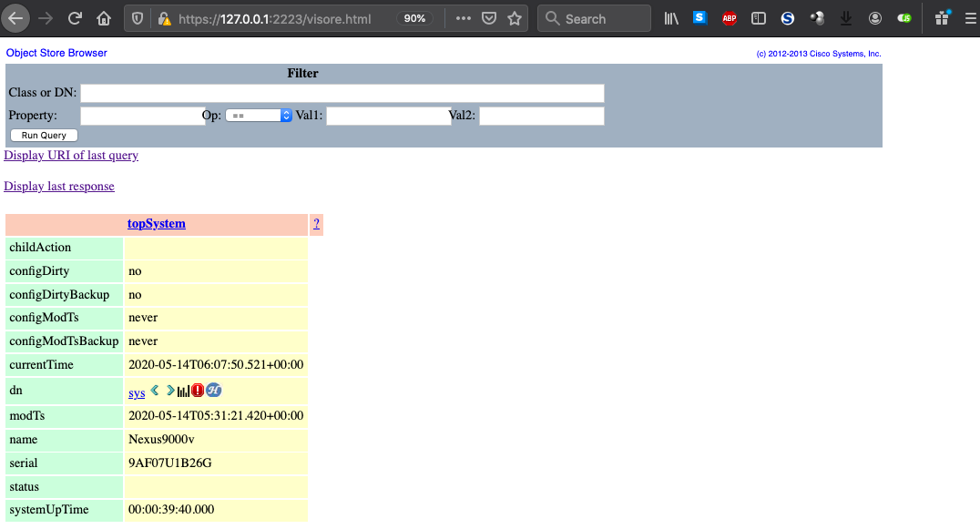Open the Adblock Plus extension
The width and height of the screenshot is (980, 529).
[729, 18]
